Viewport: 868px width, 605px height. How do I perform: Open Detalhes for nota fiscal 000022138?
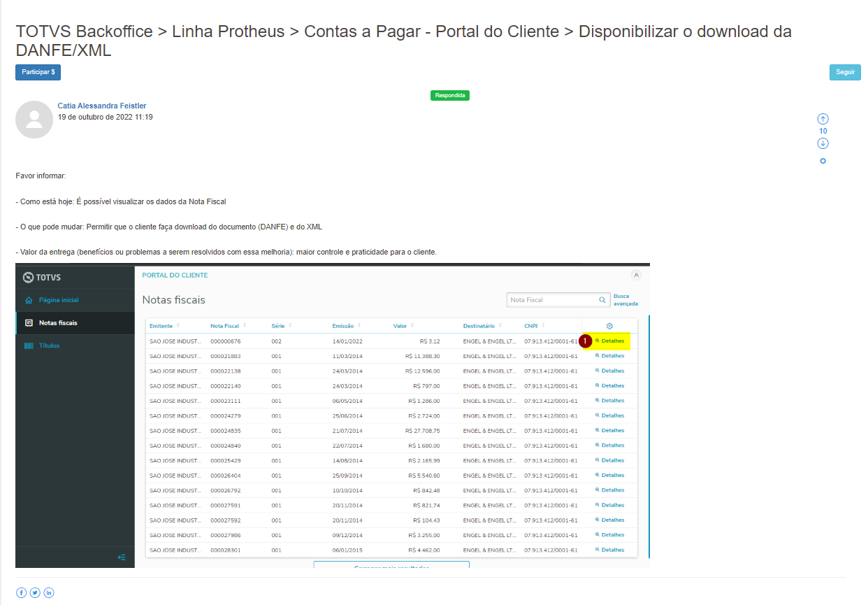(609, 371)
